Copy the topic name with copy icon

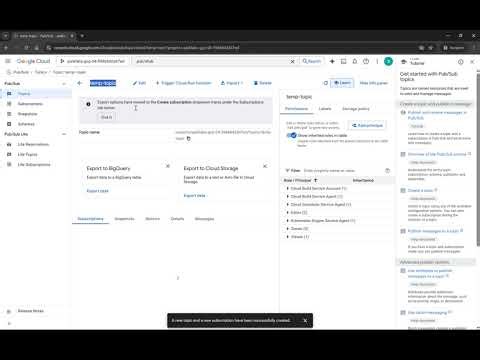click(188, 139)
